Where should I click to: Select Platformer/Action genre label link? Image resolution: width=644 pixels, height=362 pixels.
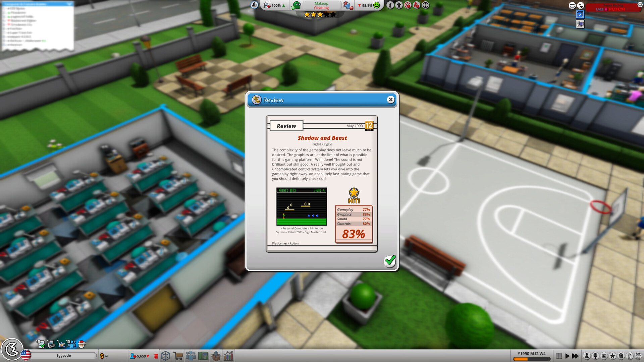click(284, 243)
